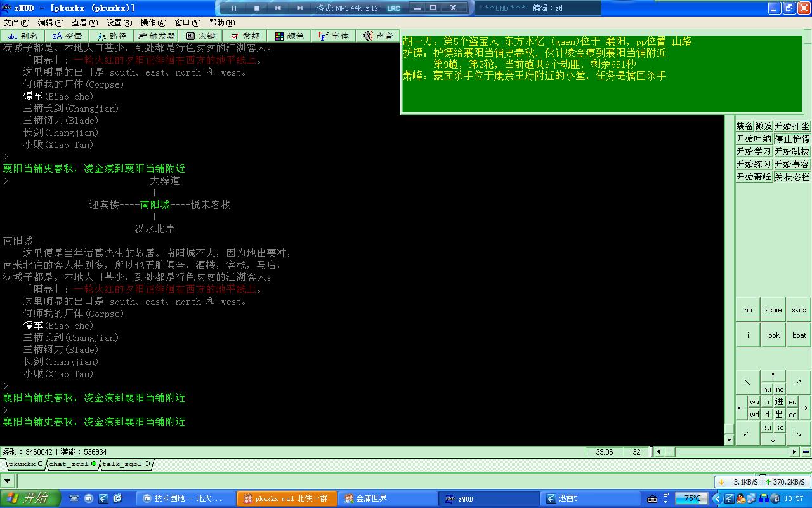Screen dimensions: 812x508
Task: Switch to the 迅雷5 taskbar window
Action: 590,498
